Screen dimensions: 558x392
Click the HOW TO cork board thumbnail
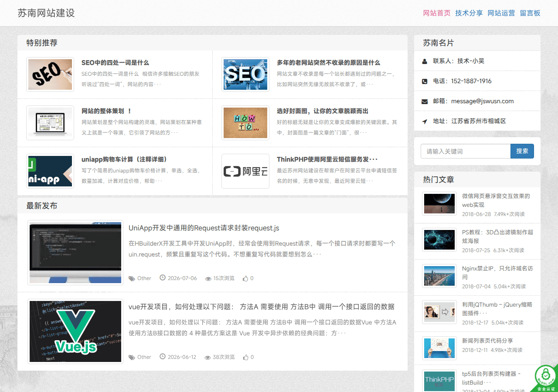[245, 123]
